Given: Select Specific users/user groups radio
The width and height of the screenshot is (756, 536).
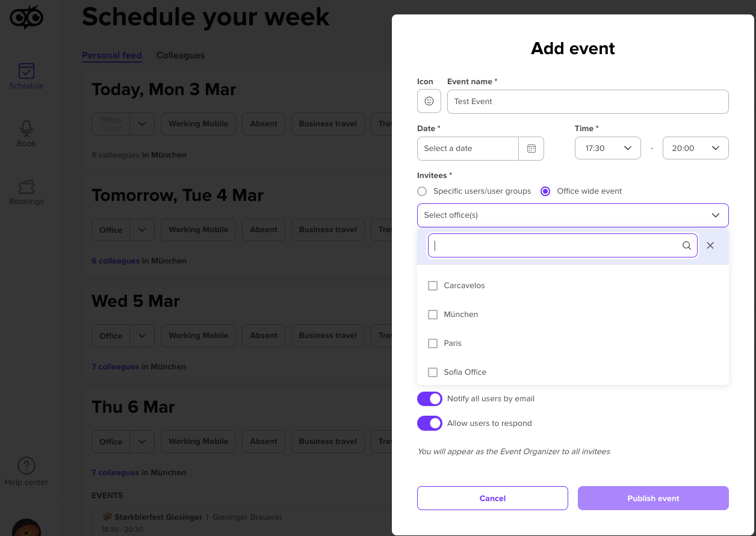Looking at the screenshot, I should click(x=422, y=191).
